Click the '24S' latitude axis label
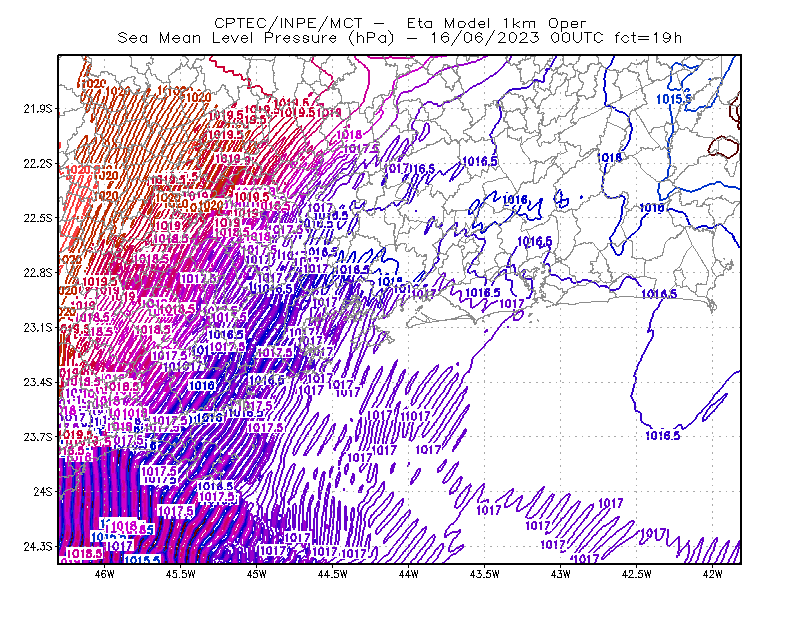800x618 pixels. [x=43, y=491]
